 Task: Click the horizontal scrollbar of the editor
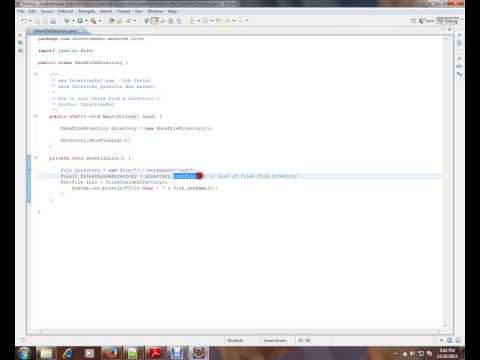pyautogui.click(x=240, y=331)
